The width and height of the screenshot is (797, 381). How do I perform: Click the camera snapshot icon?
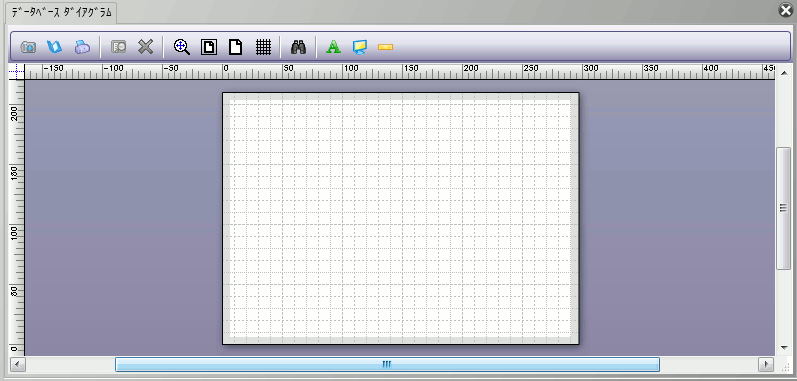28,47
